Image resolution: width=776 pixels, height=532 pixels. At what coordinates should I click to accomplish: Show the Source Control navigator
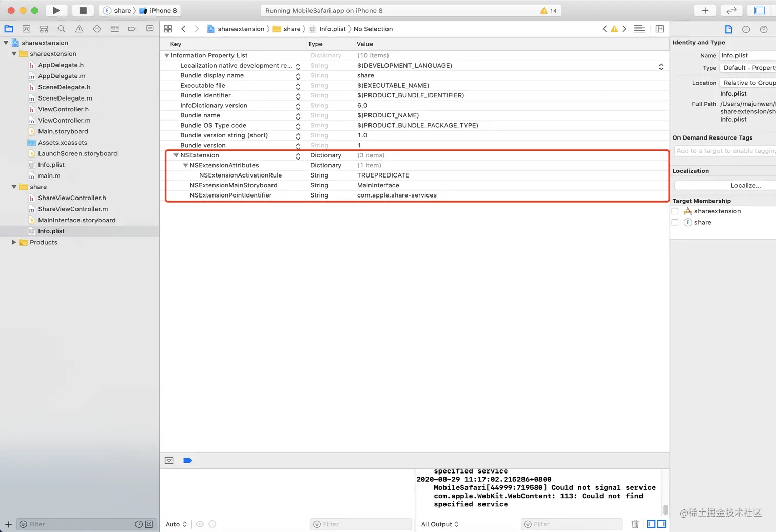[27, 29]
